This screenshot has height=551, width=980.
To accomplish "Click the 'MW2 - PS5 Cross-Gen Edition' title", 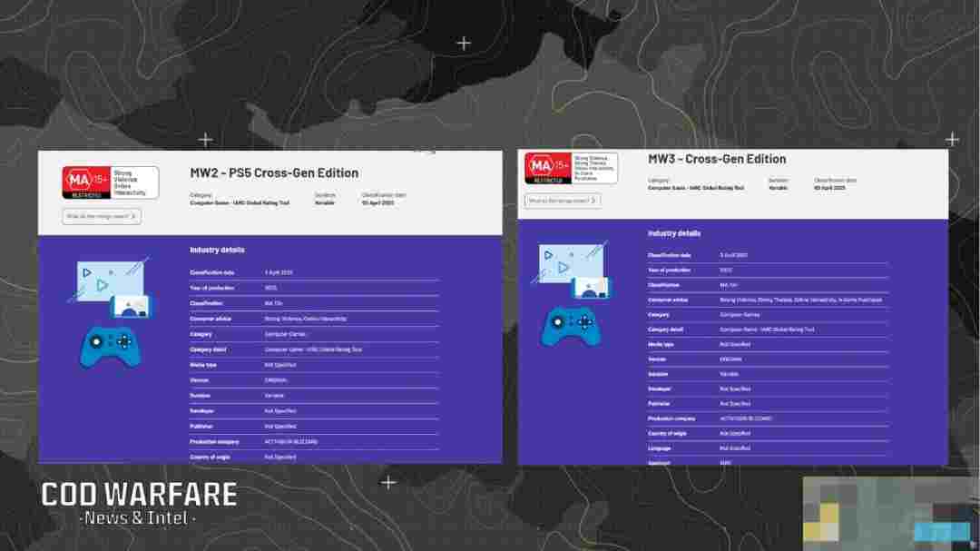I will [274, 172].
